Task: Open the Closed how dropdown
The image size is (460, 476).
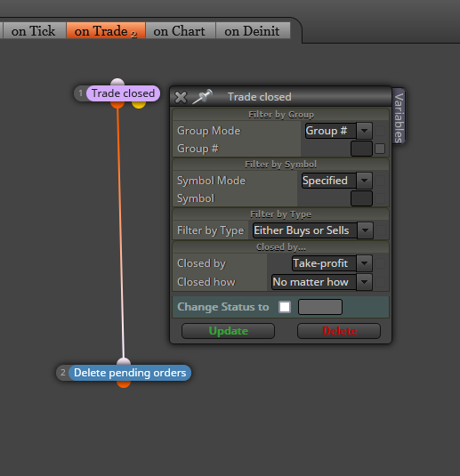Action: click(322, 282)
